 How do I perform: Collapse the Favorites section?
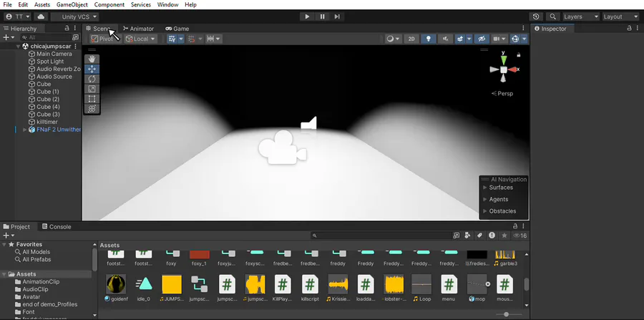point(4,244)
